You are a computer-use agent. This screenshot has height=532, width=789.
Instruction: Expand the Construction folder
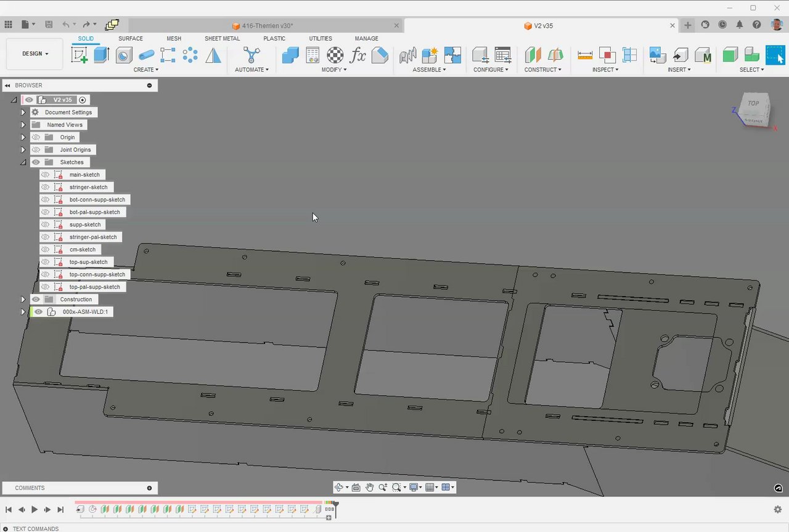click(x=23, y=300)
